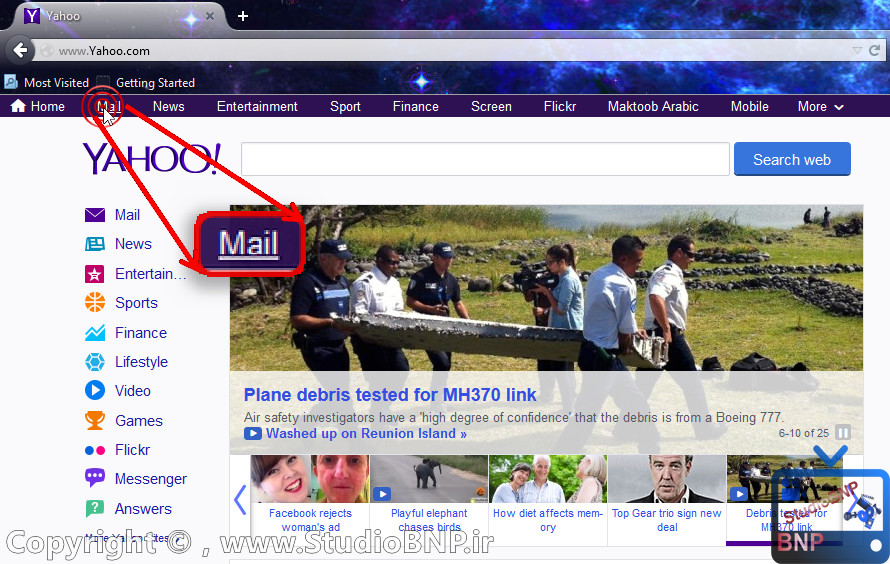Click the Finance chart icon in sidebar
This screenshot has height=564, width=890.
[x=95, y=332]
